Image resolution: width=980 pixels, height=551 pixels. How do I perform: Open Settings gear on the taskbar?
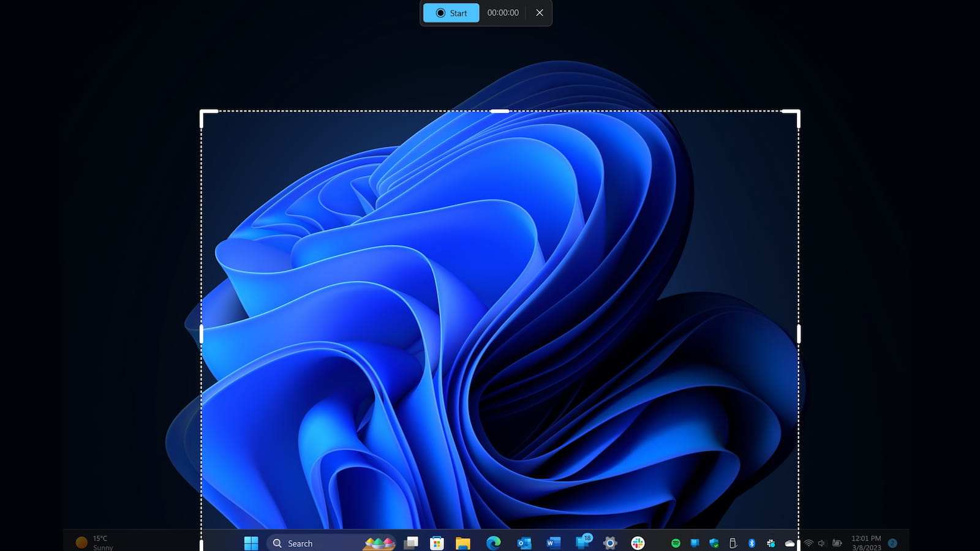[609, 543]
